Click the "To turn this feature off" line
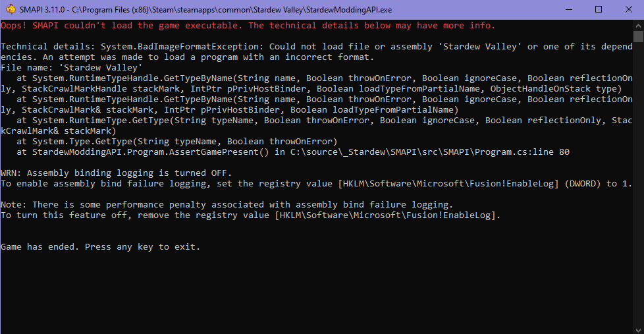 (x=250, y=215)
